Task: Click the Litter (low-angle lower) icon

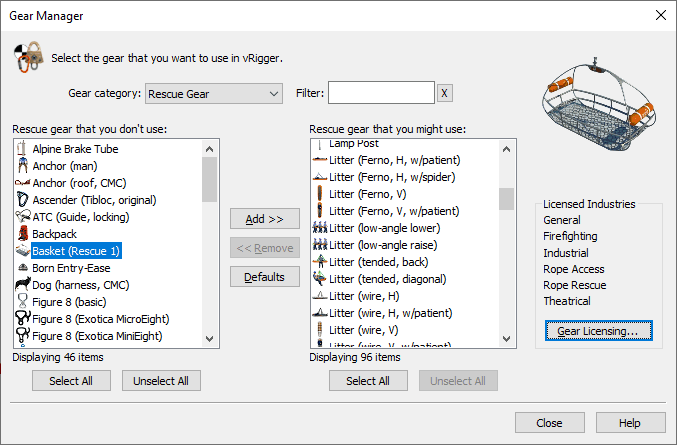Action: tap(319, 228)
